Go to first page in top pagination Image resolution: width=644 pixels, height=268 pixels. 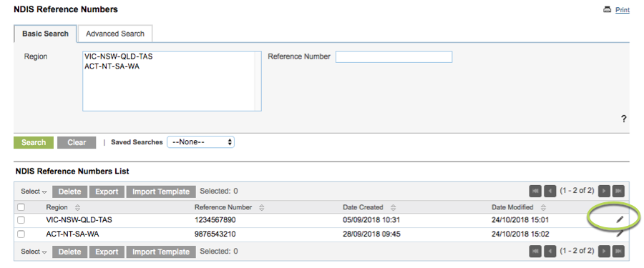pyautogui.click(x=535, y=192)
